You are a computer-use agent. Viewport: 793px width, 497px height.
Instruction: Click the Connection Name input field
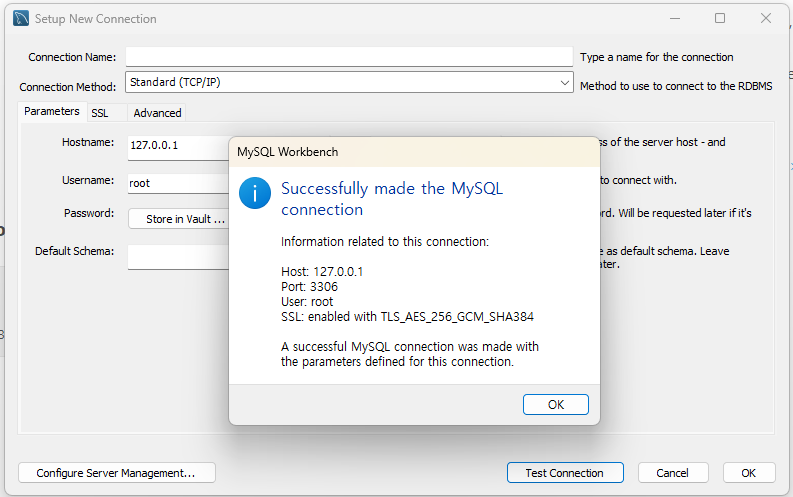(x=349, y=57)
